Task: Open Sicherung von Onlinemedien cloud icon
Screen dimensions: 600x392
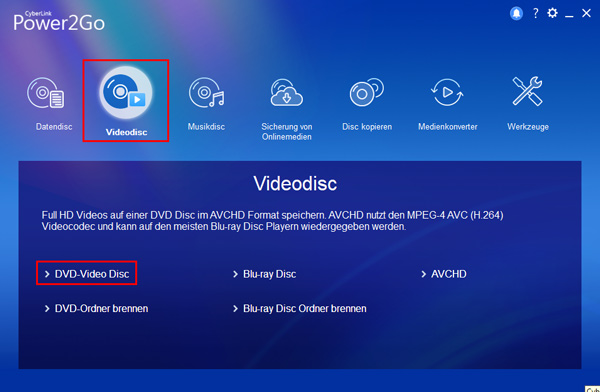Action: click(x=287, y=92)
